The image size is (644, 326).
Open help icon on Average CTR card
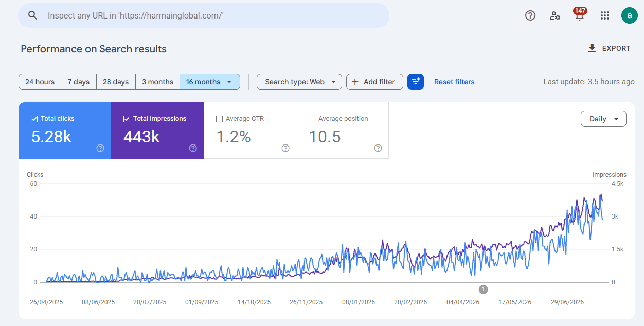(285, 148)
